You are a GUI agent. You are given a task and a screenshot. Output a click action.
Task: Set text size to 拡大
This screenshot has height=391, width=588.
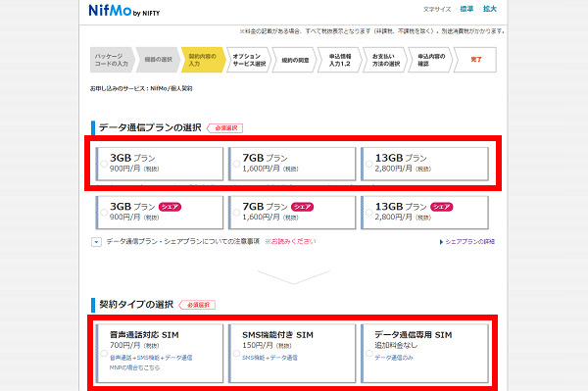click(x=490, y=9)
